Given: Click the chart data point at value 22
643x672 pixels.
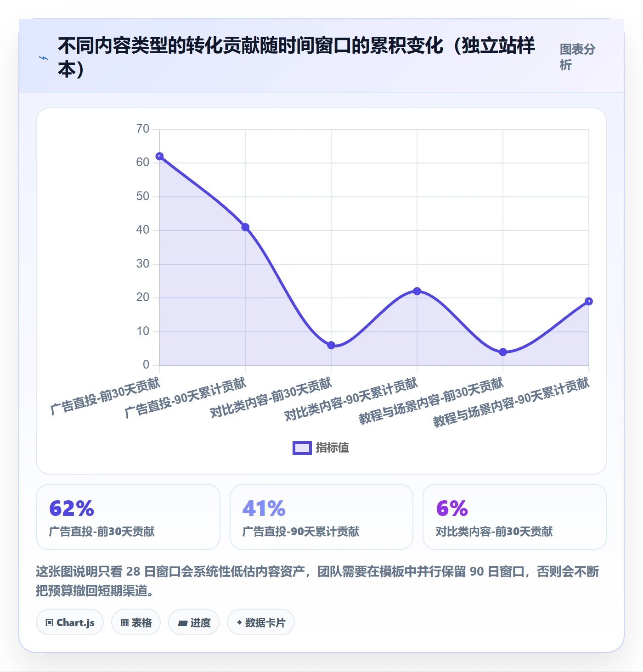Looking at the screenshot, I should point(417,291).
